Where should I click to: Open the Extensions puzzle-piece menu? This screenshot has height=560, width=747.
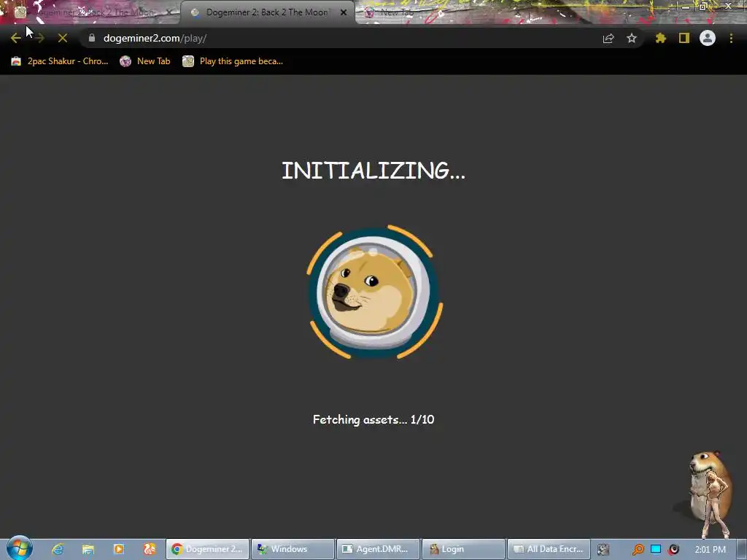point(661,38)
